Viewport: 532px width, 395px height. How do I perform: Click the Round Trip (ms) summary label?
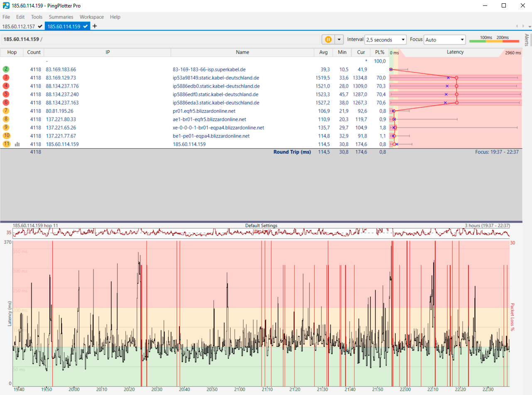[292, 152]
